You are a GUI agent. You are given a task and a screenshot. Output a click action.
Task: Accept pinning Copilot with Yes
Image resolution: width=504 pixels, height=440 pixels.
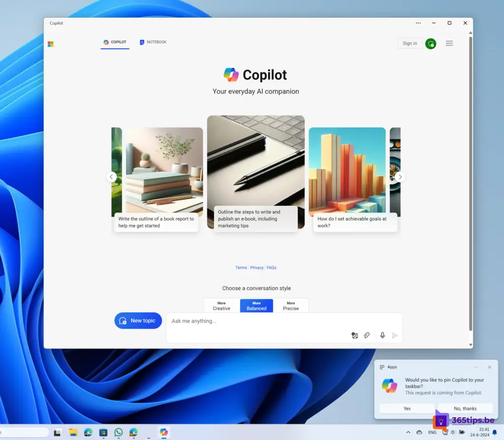pyautogui.click(x=407, y=408)
